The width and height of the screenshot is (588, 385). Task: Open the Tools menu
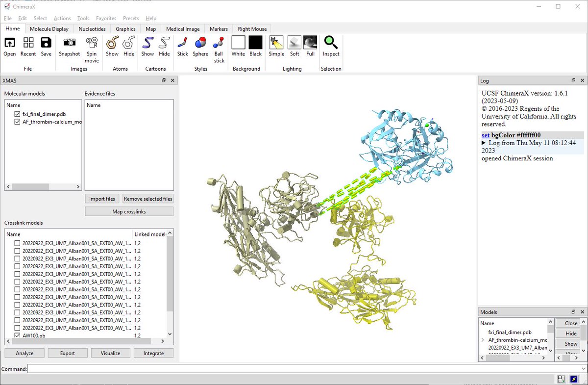click(x=83, y=18)
